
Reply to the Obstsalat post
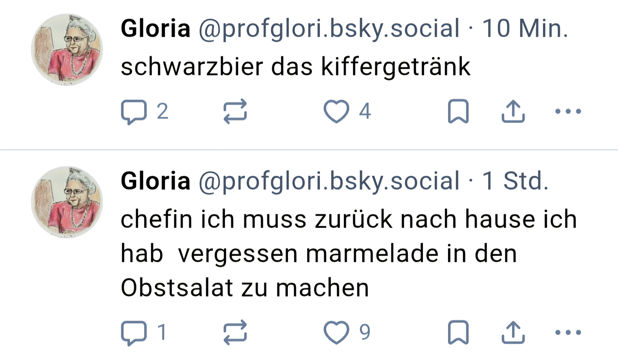(134, 333)
